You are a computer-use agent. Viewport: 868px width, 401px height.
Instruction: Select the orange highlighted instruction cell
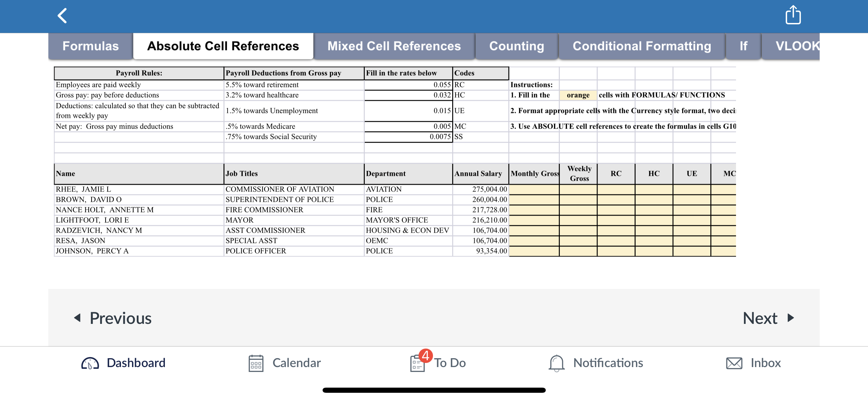(x=578, y=95)
